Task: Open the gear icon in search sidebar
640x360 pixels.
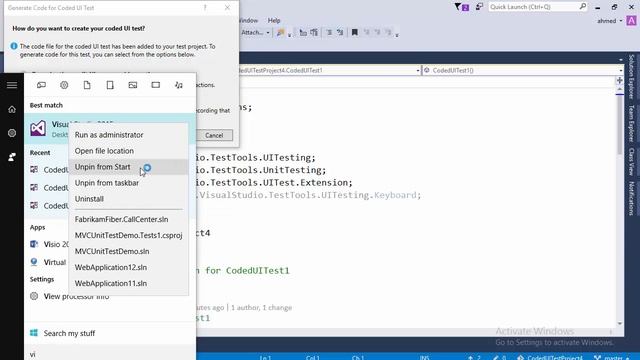Action: [12, 133]
